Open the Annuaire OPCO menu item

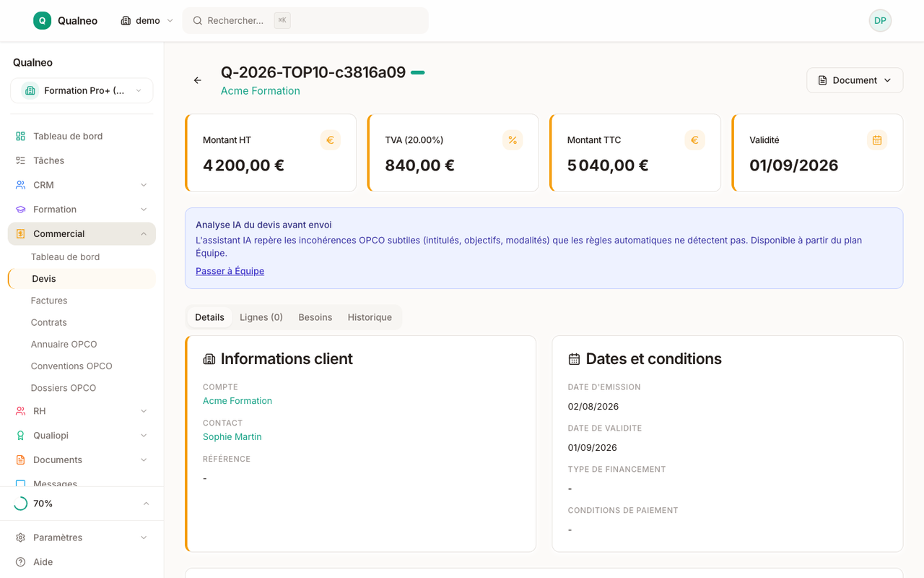tap(82, 344)
